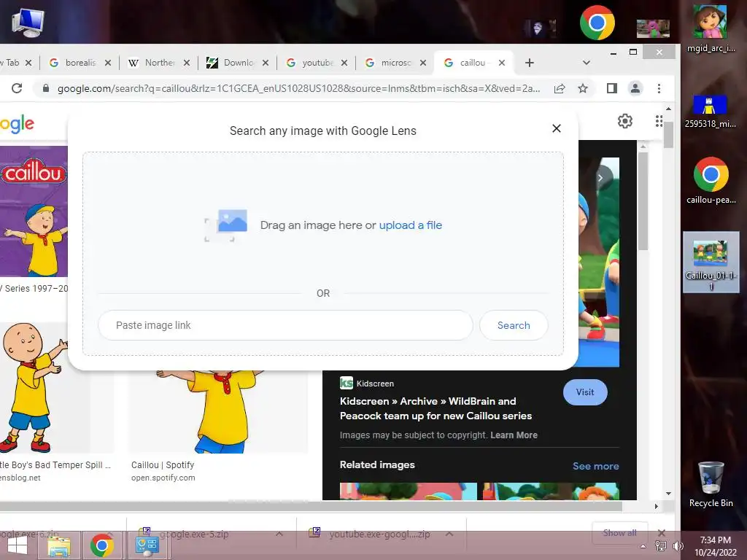Switch to the microsoft search tab
The height and width of the screenshot is (560, 747).
[x=388, y=63]
